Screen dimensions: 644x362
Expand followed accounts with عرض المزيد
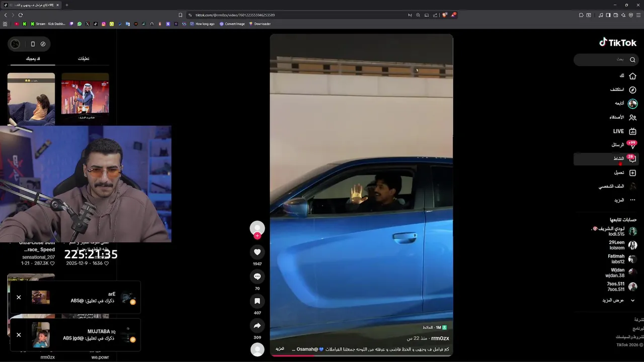click(x=618, y=300)
